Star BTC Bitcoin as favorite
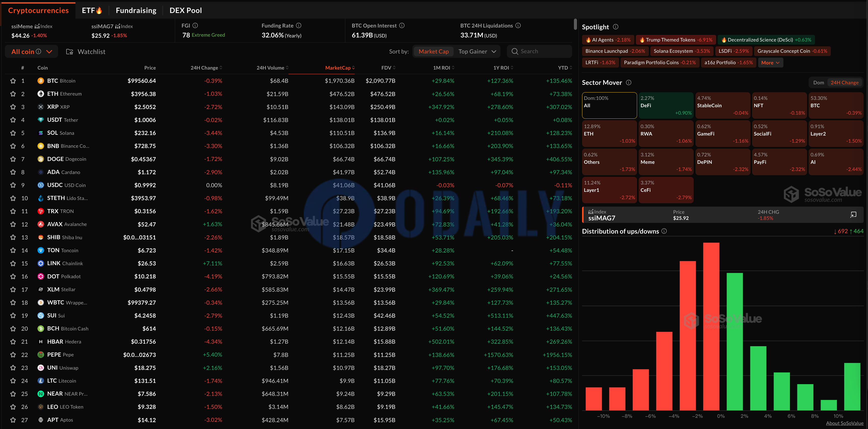Viewport: 868px width, 429px height. [x=13, y=81]
